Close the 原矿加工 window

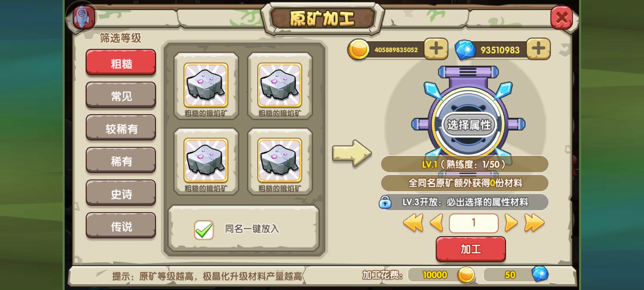(x=562, y=18)
